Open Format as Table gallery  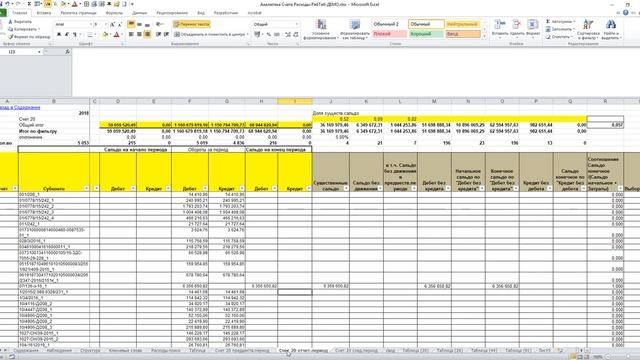click(x=354, y=29)
